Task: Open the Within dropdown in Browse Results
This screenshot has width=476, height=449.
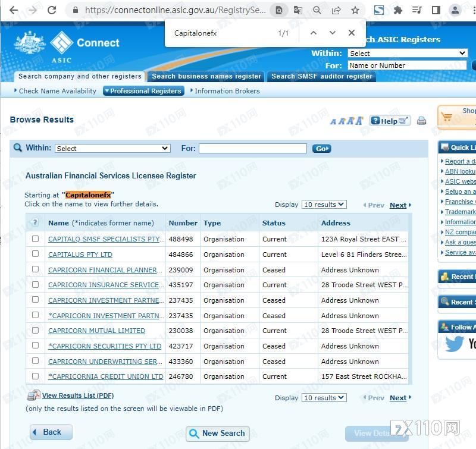Action: coord(112,148)
